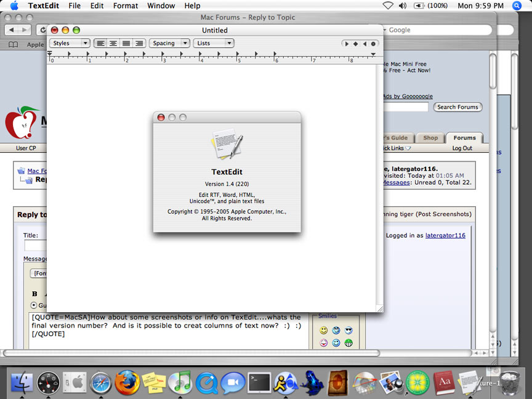Open the Lists dropdown
The height and width of the screenshot is (399, 532).
[214, 43]
